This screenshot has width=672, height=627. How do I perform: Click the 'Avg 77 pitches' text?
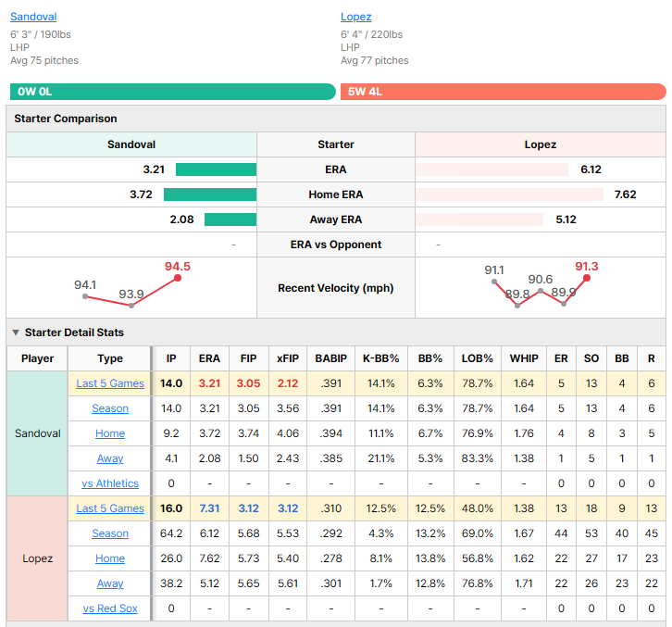tap(375, 60)
